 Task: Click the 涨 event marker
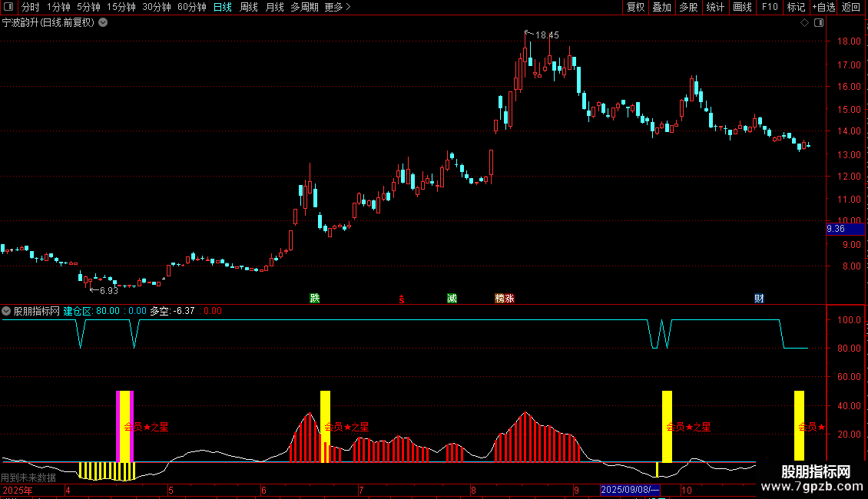[x=509, y=298]
